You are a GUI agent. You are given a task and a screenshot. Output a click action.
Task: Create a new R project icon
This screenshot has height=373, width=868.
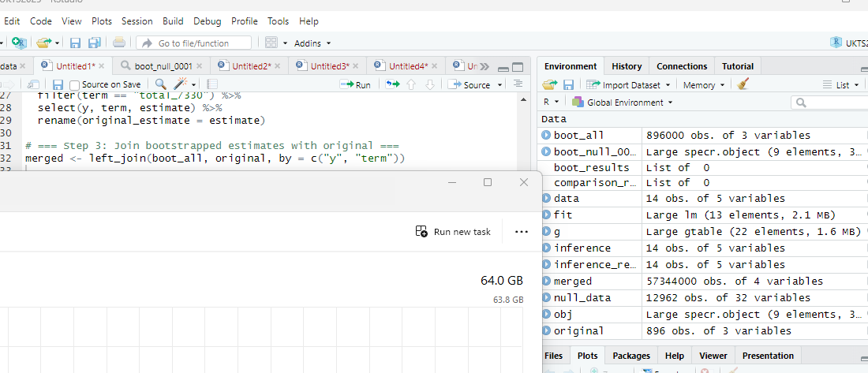click(19, 43)
